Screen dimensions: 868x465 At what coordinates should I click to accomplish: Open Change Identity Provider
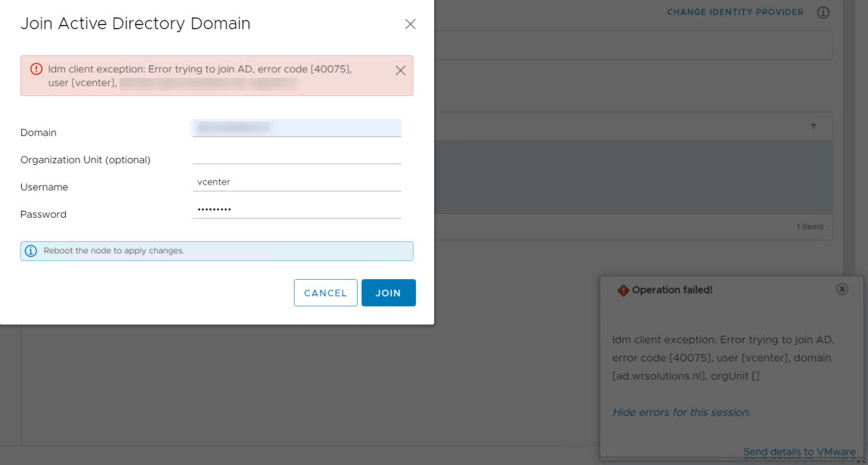(734, 12)
